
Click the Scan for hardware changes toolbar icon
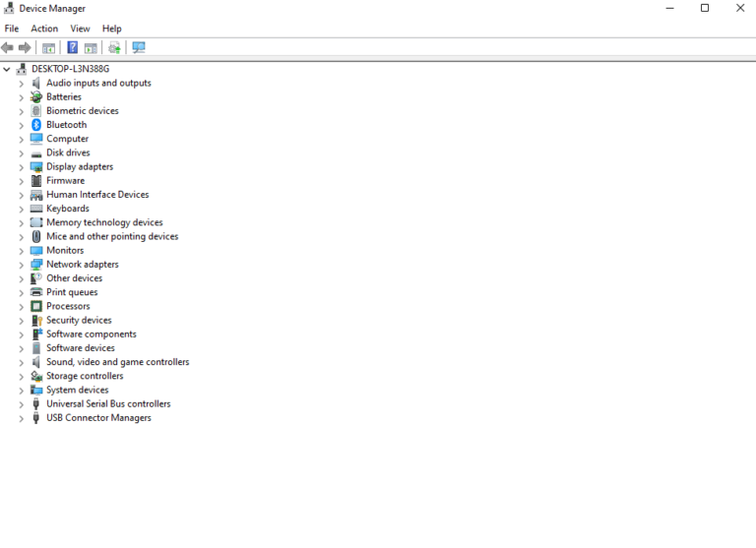click(x=139, y=47)
